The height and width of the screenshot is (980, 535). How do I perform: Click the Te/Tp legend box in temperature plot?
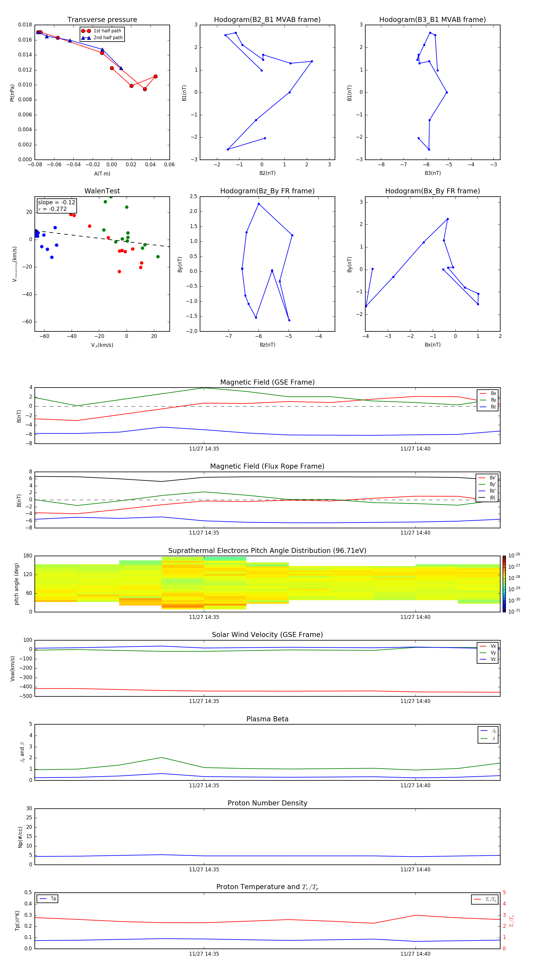[x=485, y=899]
